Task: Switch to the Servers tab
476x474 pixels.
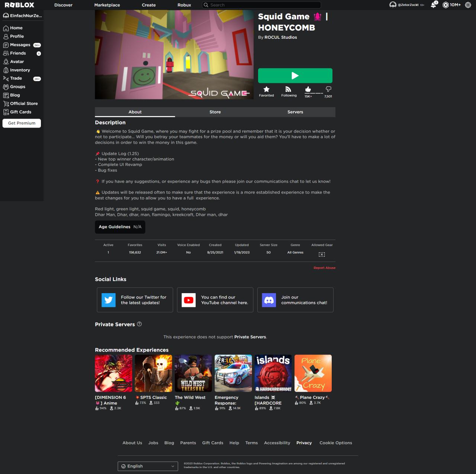Action: pos(295,112)
